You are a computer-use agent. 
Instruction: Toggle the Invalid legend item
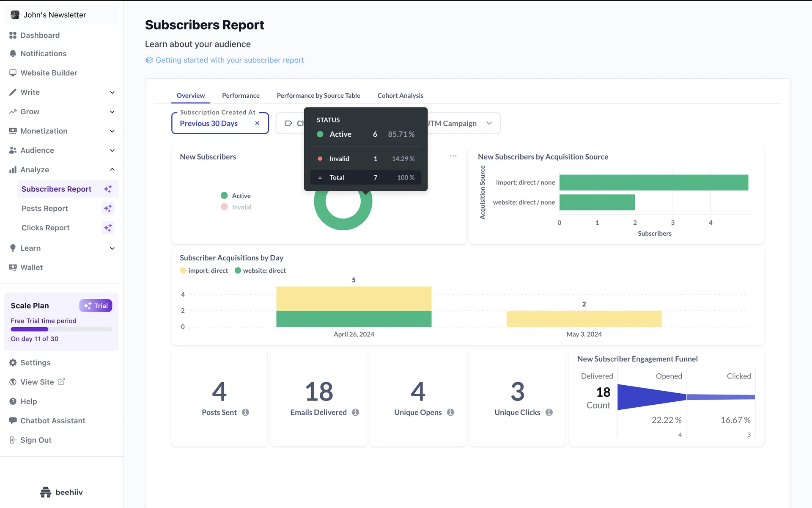[236, 207]
